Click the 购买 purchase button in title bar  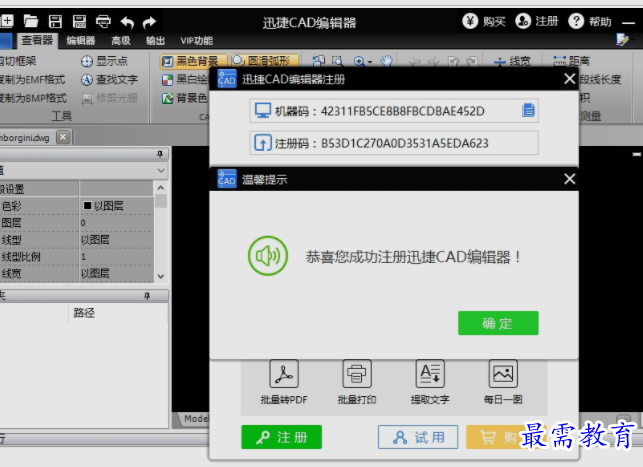484,21
